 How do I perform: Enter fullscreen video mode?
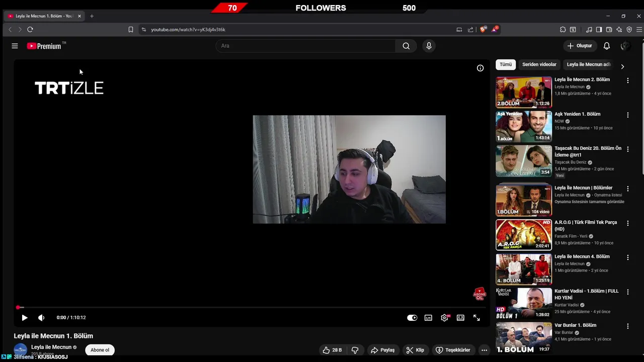pos(476,318)
